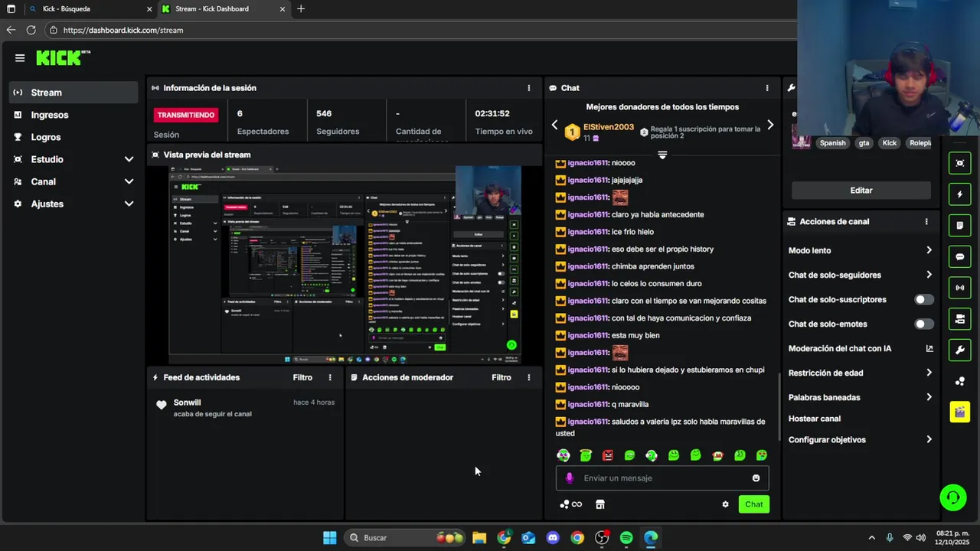
Task: Open chat settings gear icon
Action: (725, 504)
